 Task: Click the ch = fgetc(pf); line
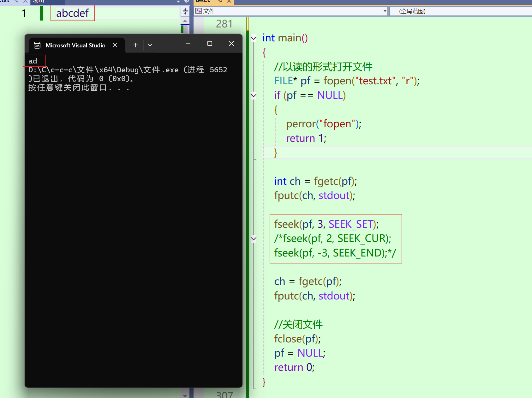click(x=308, y=281)
